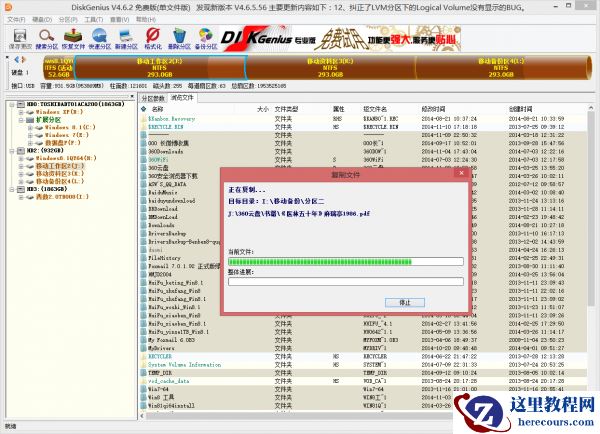The width and height of the screenshot is (600, 434).
Task: Click the file list horizontal scrollbar left arrow
Action: point(142,415)
